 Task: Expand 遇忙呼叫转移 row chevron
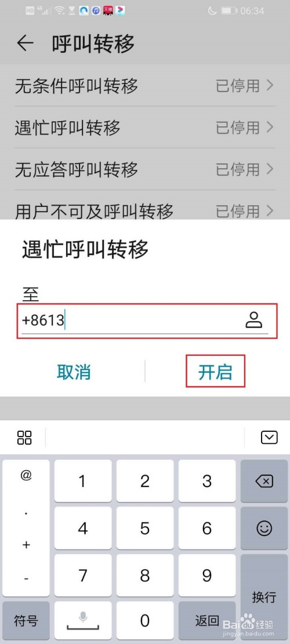(x=270, y=128)
